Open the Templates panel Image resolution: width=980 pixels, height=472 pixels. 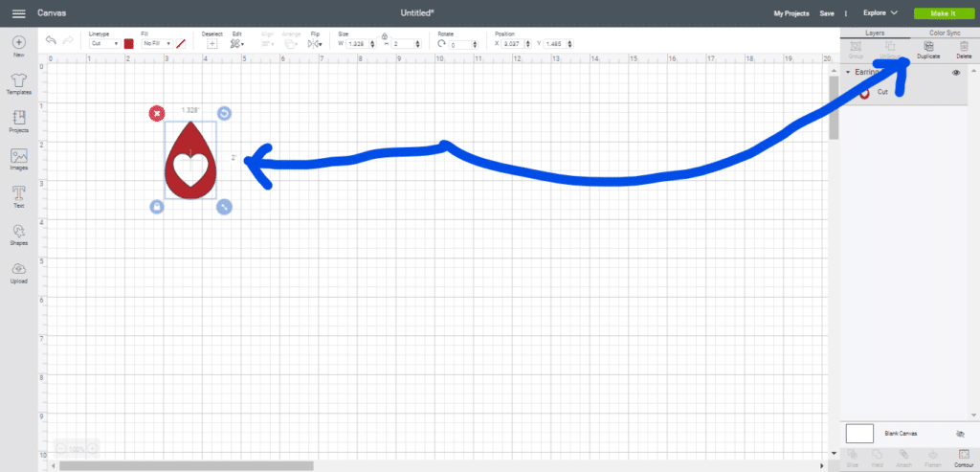click(18, 81)
